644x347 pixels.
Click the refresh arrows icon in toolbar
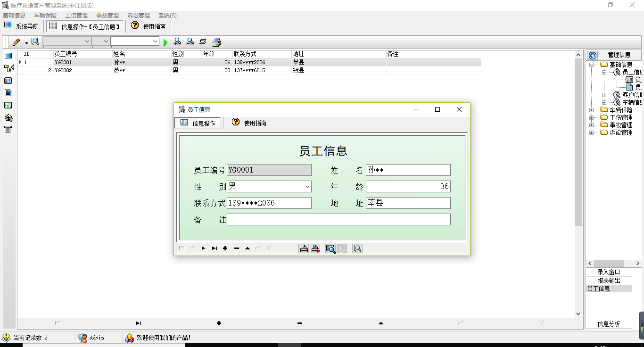click(x=203, y=42)
